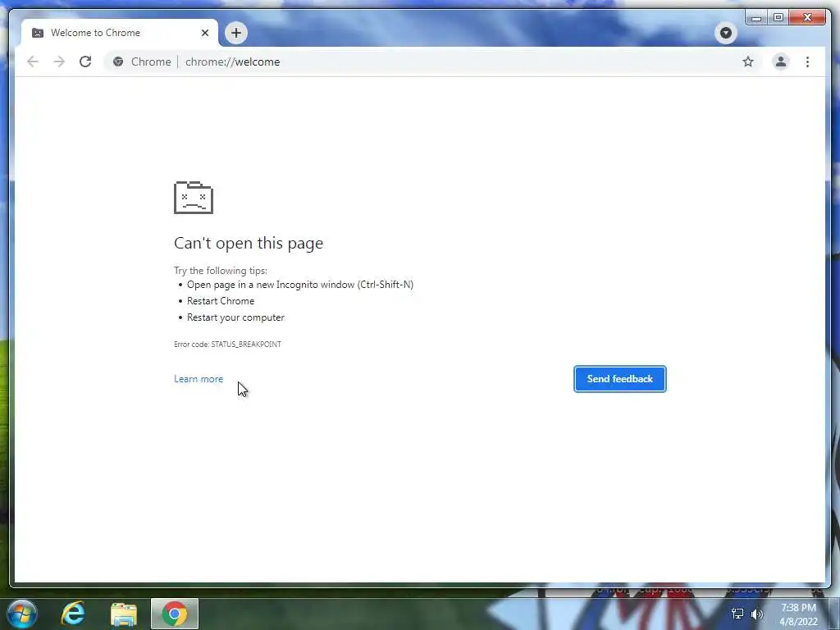Reload the page with the refresh icon

[85, 62]
